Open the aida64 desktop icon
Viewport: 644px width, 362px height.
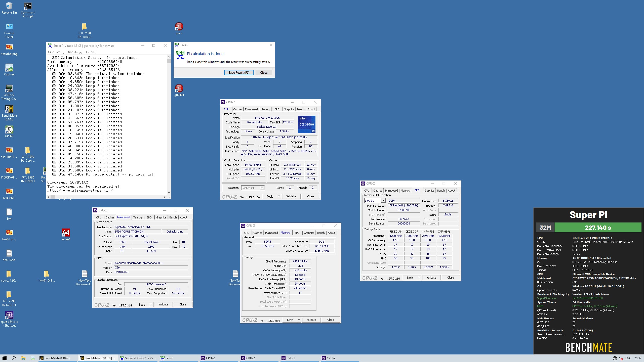click(x=66, y=235)
